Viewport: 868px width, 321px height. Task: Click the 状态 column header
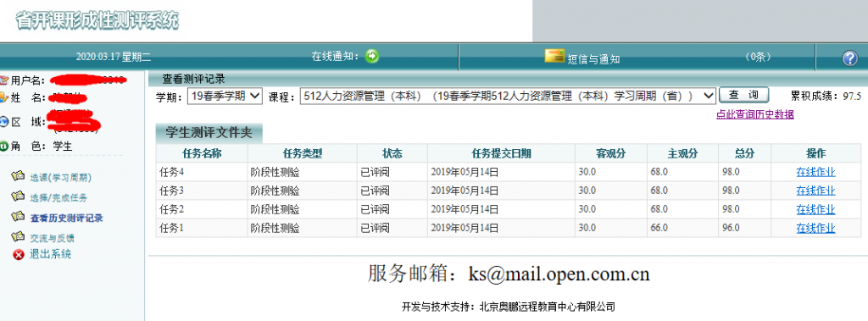(392, 154)
